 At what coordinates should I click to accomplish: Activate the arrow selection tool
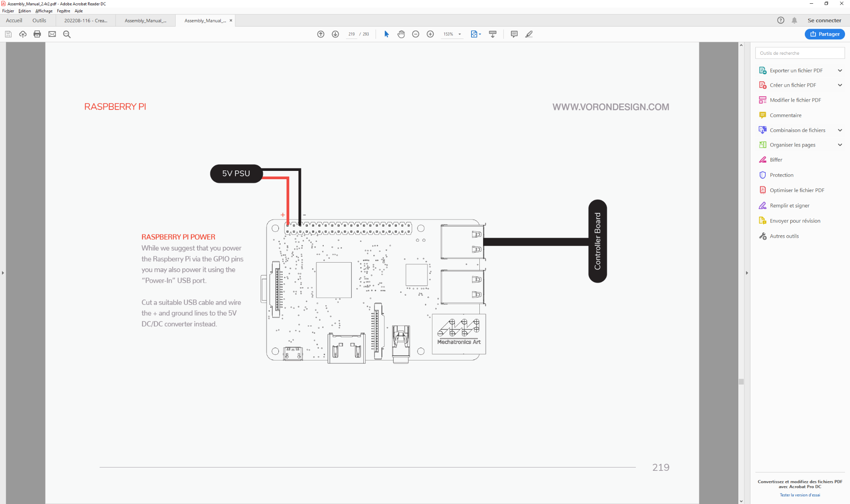[x=386, y=34]
